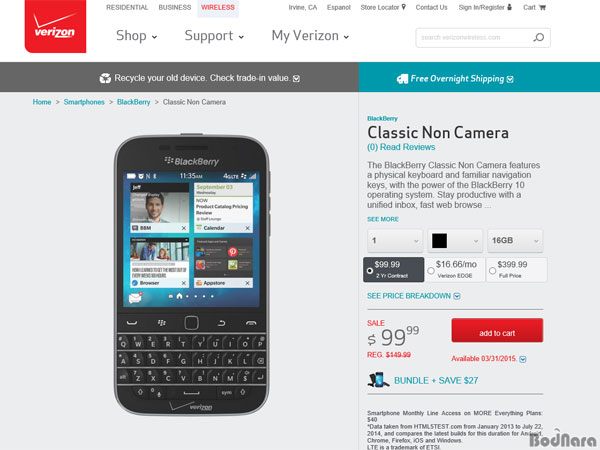Select the $99.99 2 Yr Contract option

click(393, 270)
